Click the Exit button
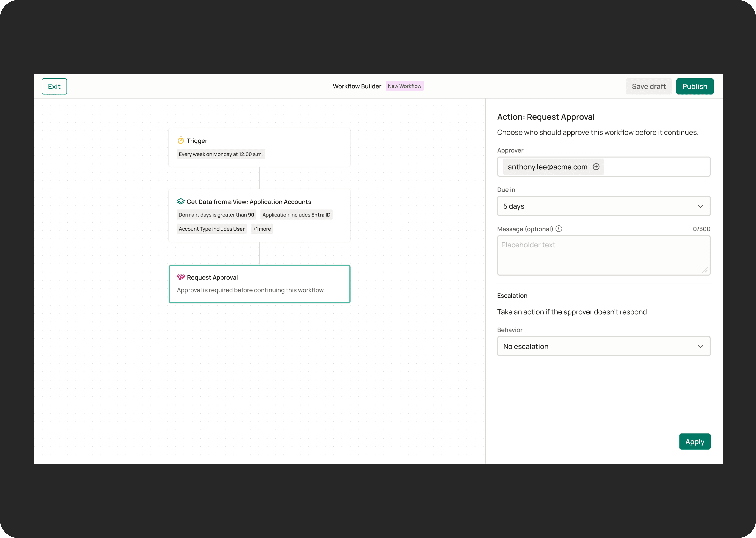756x538 pixels. click(x=54, y=87)
